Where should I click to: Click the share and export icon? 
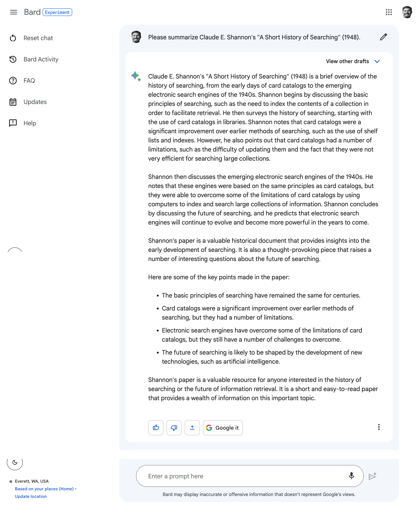192,428
